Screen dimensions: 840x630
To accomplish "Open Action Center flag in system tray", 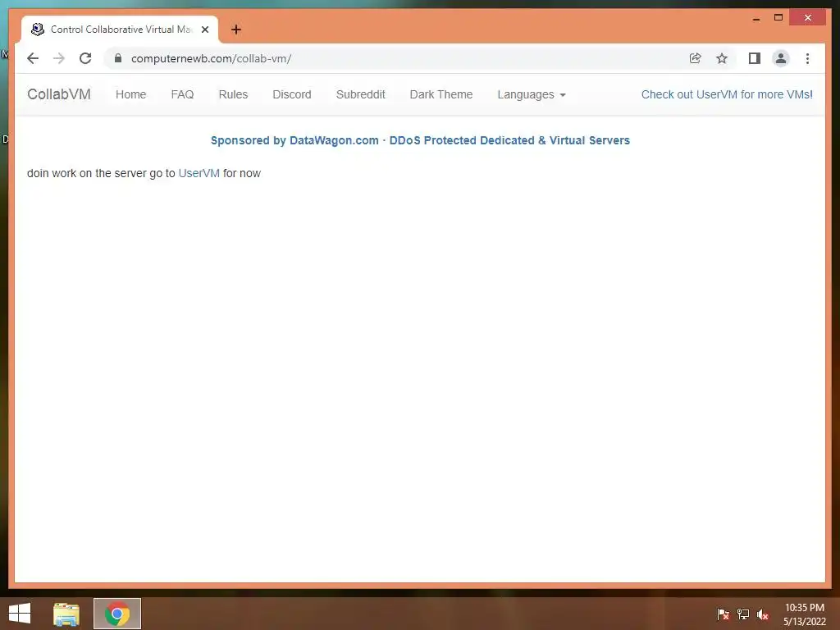I will point(723,614).
